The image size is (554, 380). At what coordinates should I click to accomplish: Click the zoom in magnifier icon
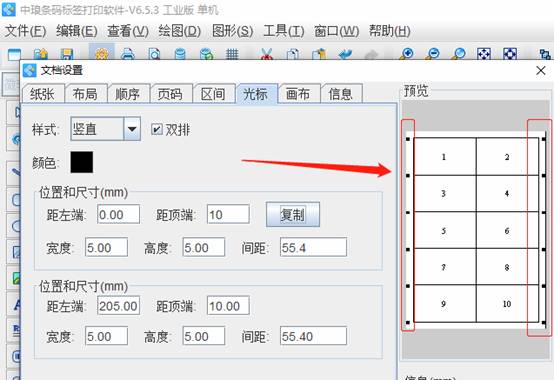(x=407, y=54)
